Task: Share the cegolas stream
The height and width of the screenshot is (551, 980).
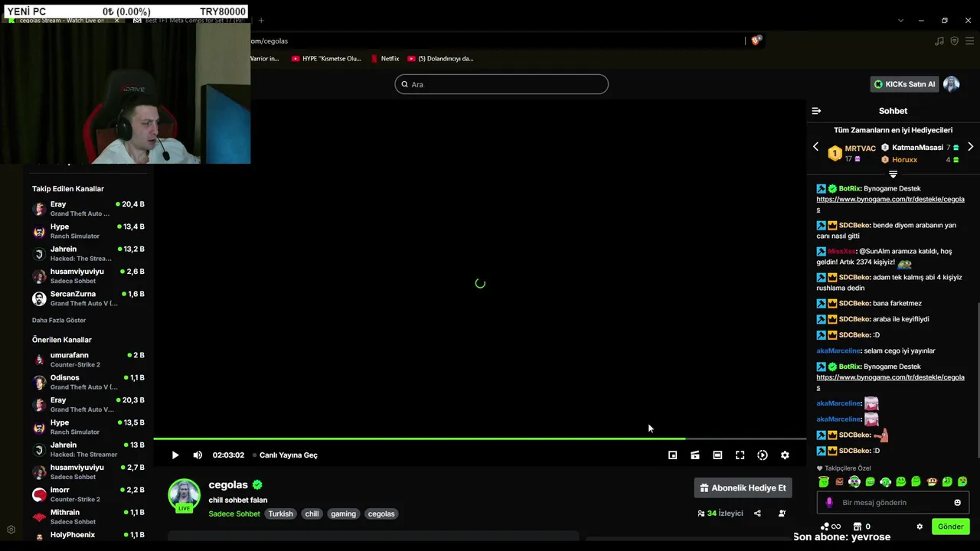Action: pos(757,514)
